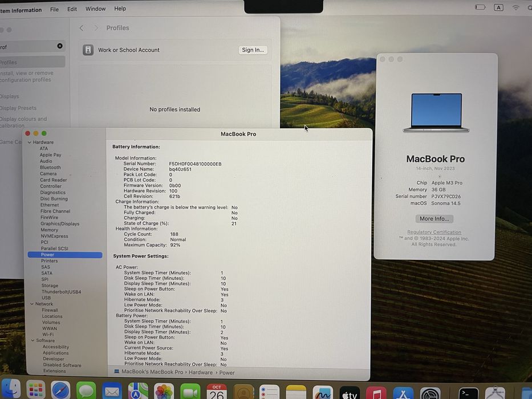Select Firewall under Network
The image size is (532, 399).
point(50,310)
